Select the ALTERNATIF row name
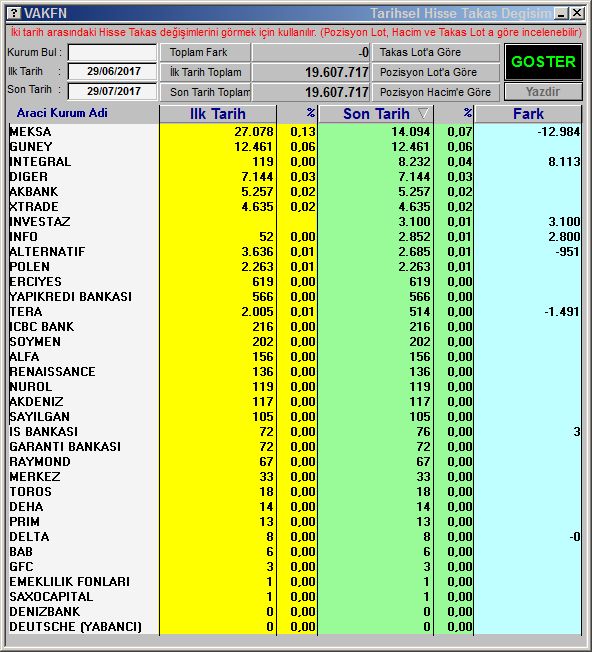 47,252
